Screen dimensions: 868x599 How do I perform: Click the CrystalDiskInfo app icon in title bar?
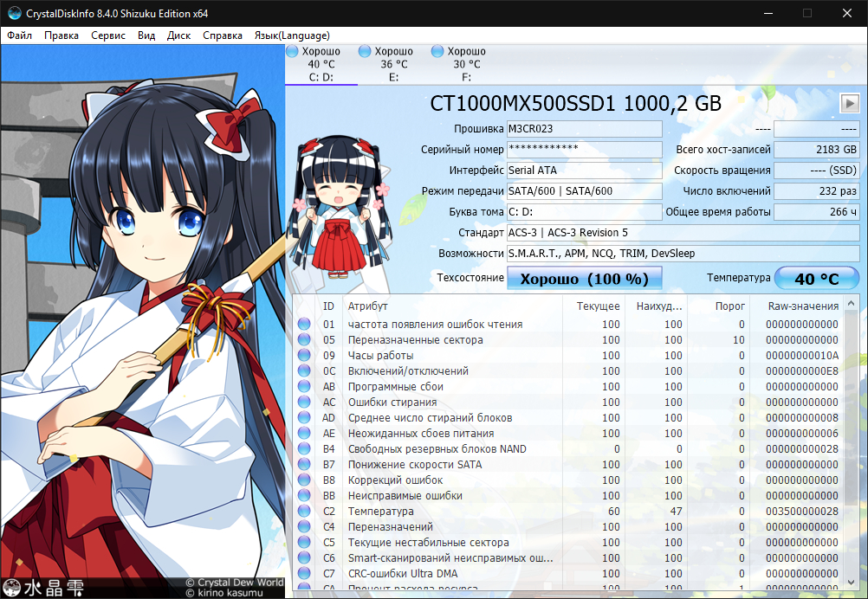coord(15,13)
